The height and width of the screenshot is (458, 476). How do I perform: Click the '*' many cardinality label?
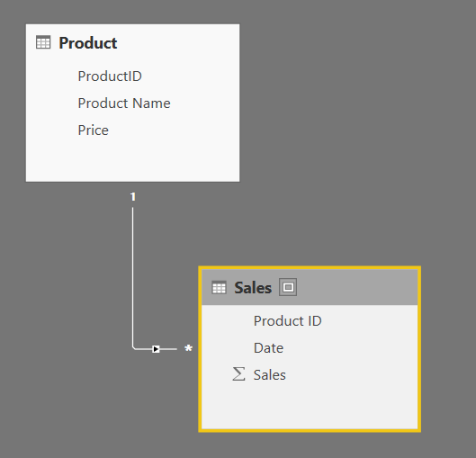tap(189, 349)
